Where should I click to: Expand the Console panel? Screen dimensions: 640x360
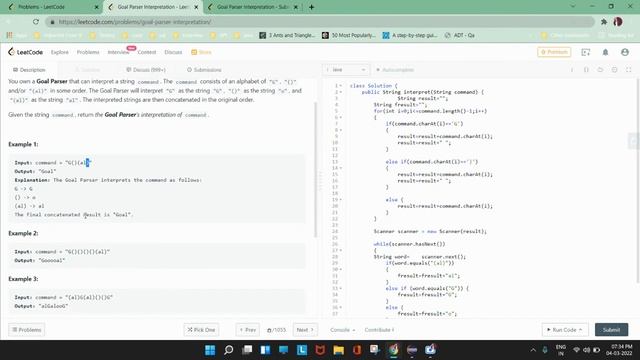[x=342, y=330]
